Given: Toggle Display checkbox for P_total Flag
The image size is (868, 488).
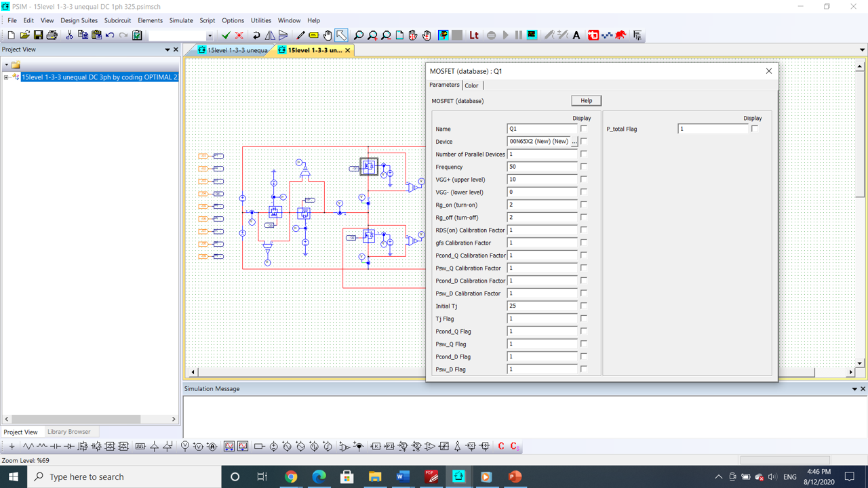Looking at the screenshot, I should [754, 129].
